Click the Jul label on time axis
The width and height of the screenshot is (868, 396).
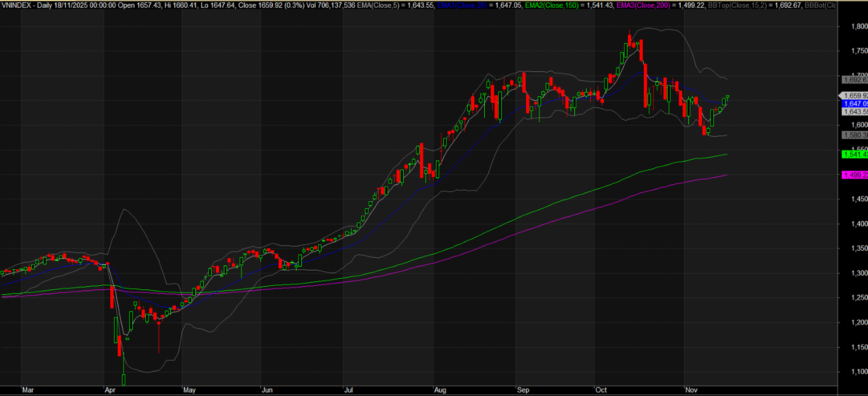(348, 388)
